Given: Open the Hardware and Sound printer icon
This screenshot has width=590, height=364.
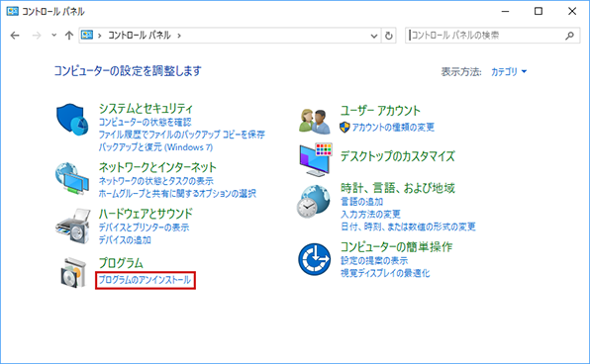Looking at the screenshot, I should point(73,226).
